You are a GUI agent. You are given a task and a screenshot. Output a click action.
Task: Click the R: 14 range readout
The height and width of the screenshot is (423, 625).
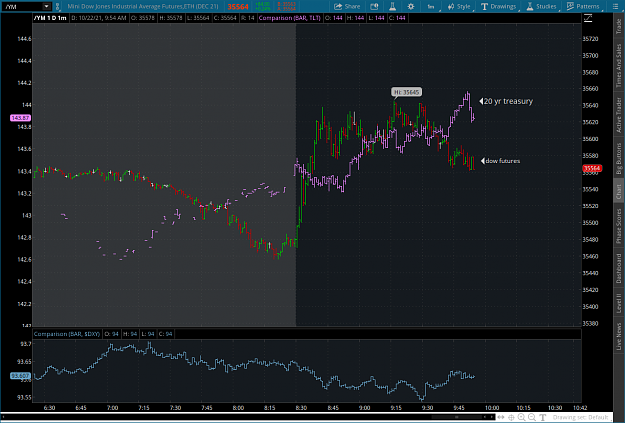tap(248, 18)
